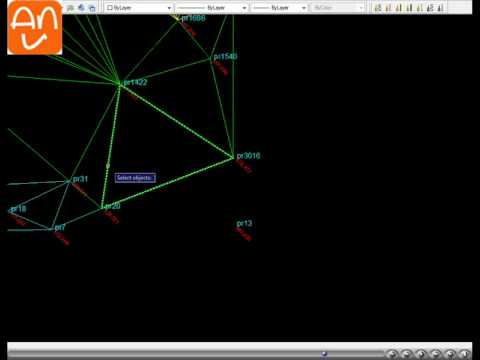The height and width of the screenshot is (360, 480).
Task: Click the point label pr13
Action: 244,223
